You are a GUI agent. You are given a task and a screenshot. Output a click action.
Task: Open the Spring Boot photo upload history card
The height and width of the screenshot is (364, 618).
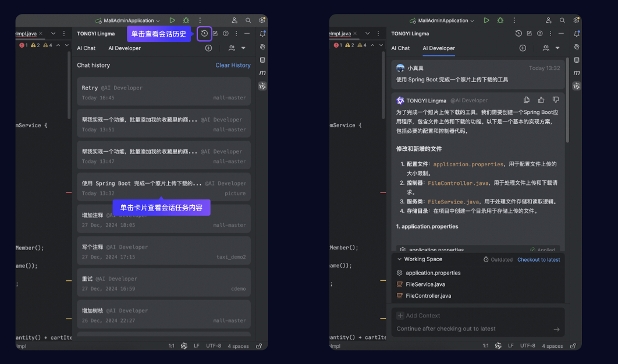pos(164,187)
